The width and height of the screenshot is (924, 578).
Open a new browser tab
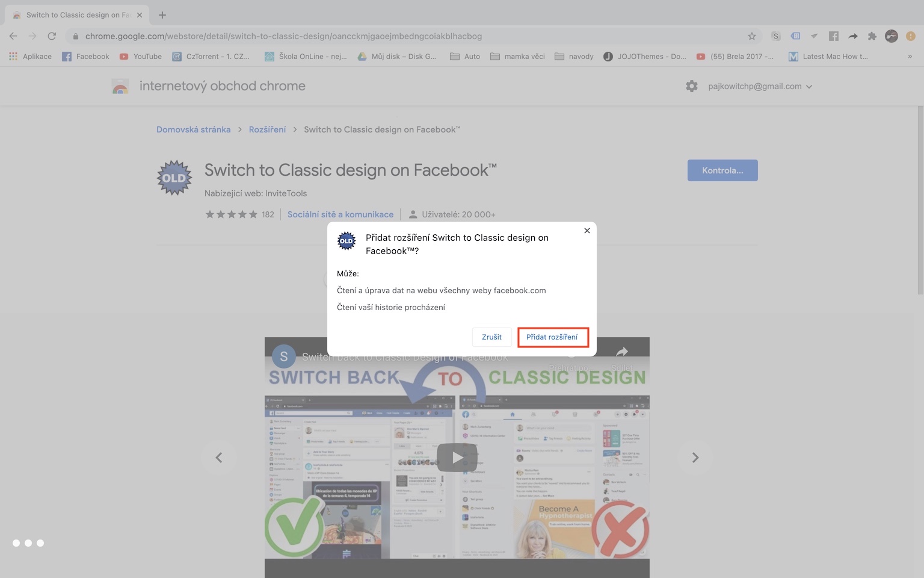(x=162, y=15)
